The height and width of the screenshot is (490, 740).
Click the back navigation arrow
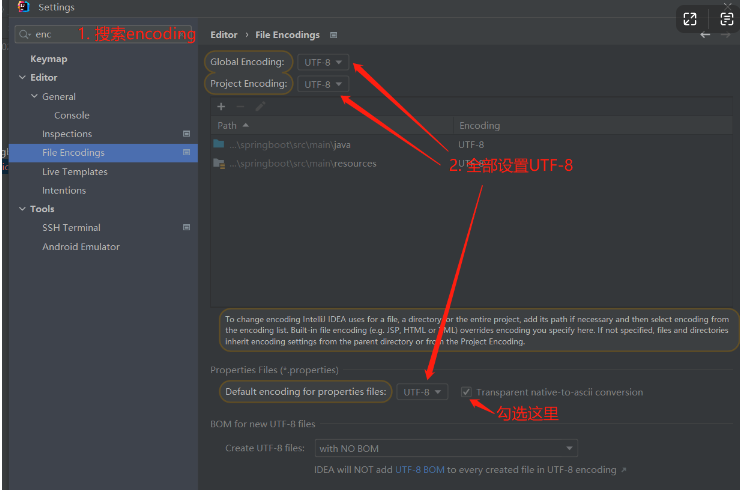705,34
